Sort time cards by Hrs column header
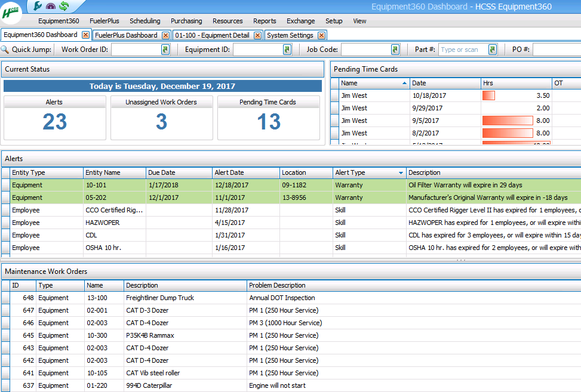 (517, 84)
